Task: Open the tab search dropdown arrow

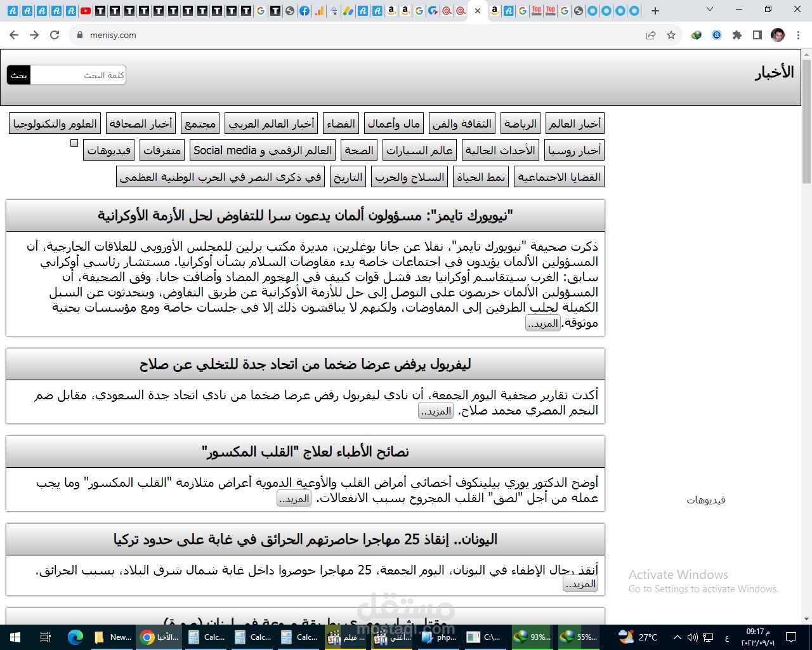Action: [710, 10]
